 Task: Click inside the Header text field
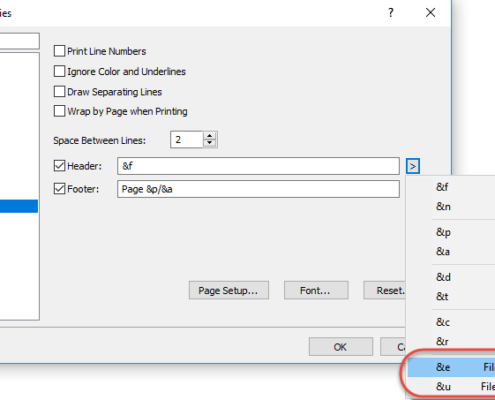[x=258, y=166]
